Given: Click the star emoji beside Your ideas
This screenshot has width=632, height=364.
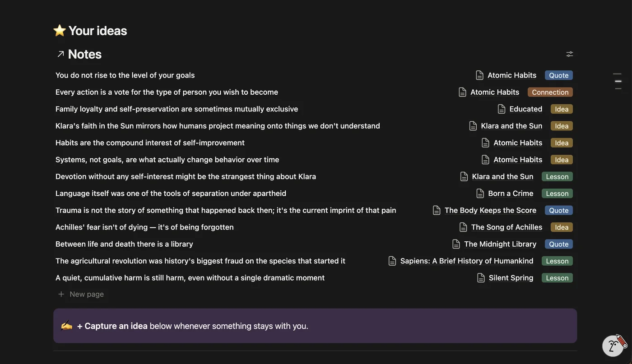Looking at the screenshot, I should coord(60,31).
